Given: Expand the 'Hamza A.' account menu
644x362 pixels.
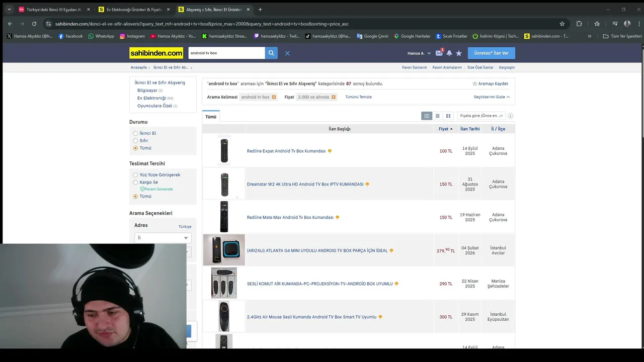Looking at the screenshot, I should tap(419, 53).
